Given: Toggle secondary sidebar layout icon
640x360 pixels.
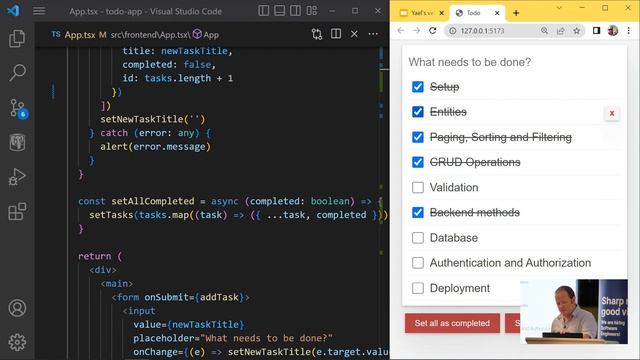Looking at the screenshot, I should click(x=296, y=11).
